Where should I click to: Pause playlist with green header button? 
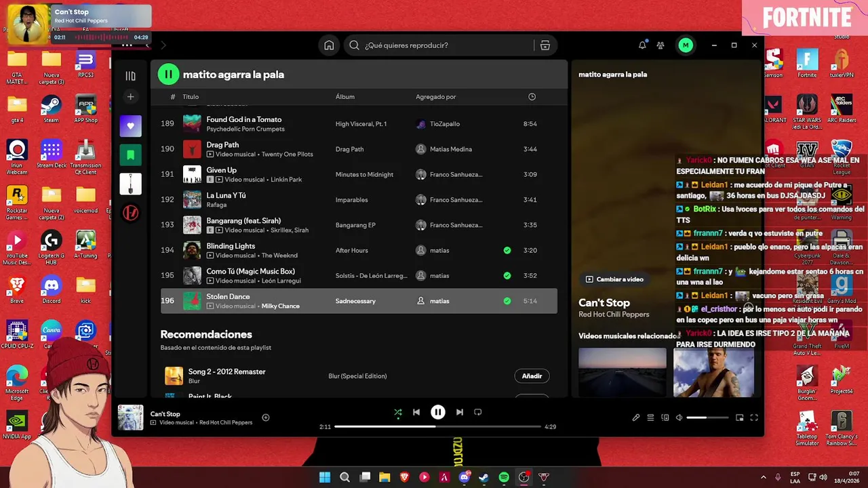tap(168, 75)
